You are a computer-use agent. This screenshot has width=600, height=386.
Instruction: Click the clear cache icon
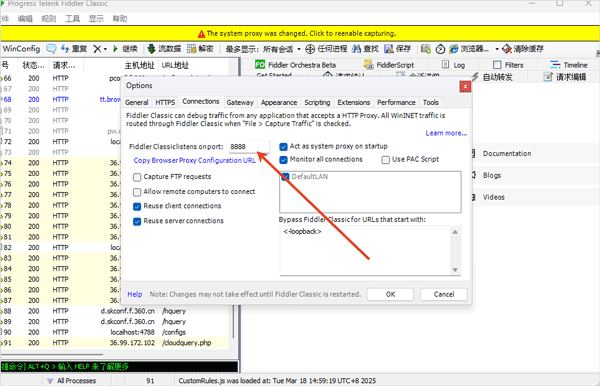(507, 49)
